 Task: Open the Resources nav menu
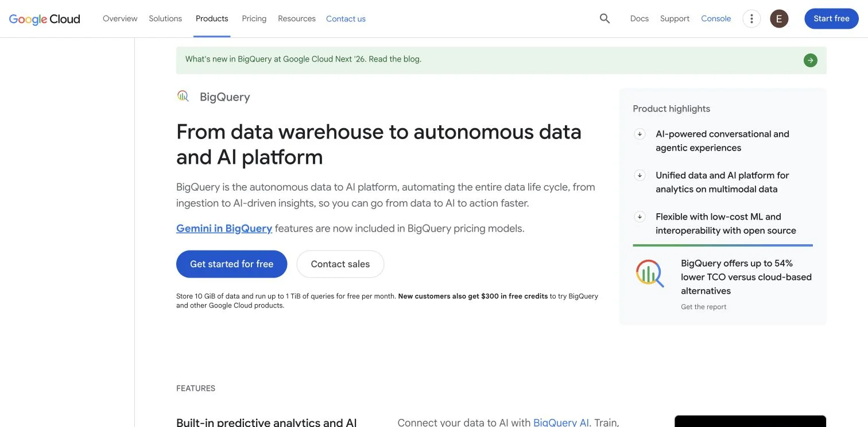[297, 18]
